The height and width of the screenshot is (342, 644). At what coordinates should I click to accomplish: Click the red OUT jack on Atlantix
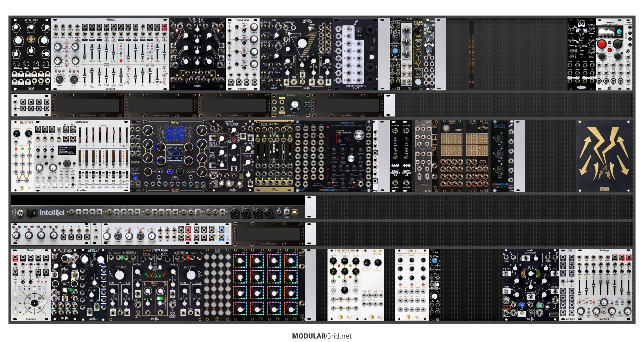point(164,27)
